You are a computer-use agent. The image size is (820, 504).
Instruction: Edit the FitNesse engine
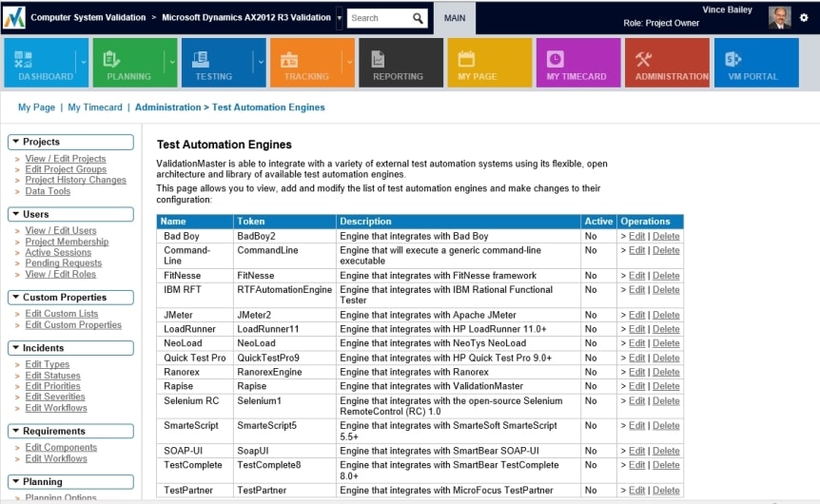click(x=636, y=276)
